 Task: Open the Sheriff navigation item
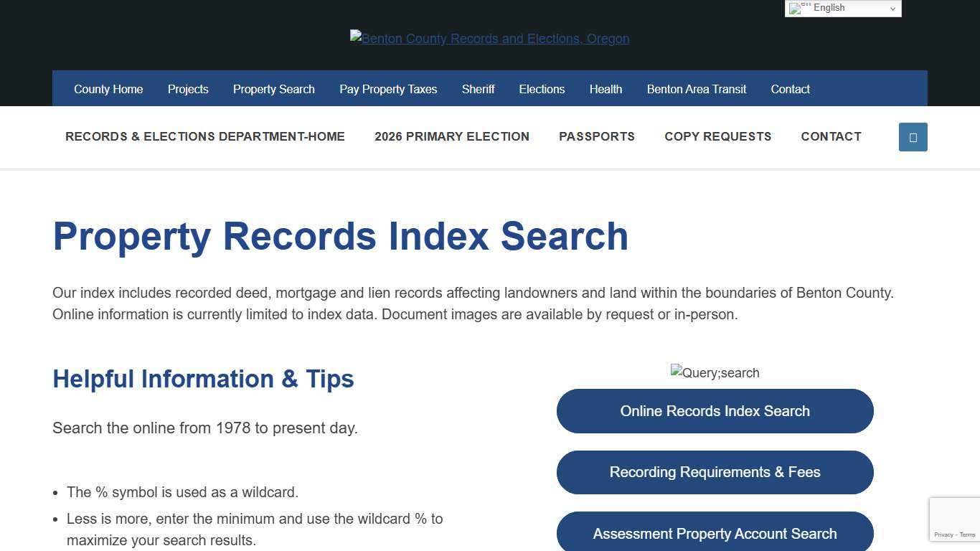478,89
